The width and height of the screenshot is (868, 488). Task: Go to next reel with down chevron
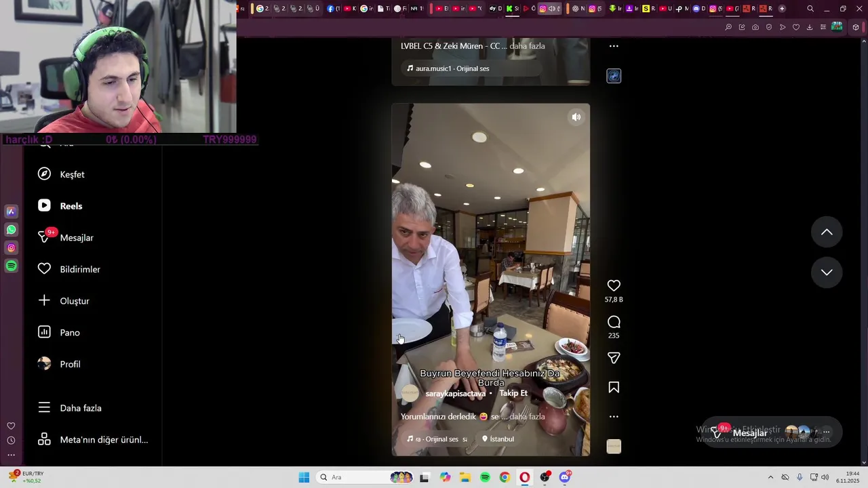pos(827,272)
